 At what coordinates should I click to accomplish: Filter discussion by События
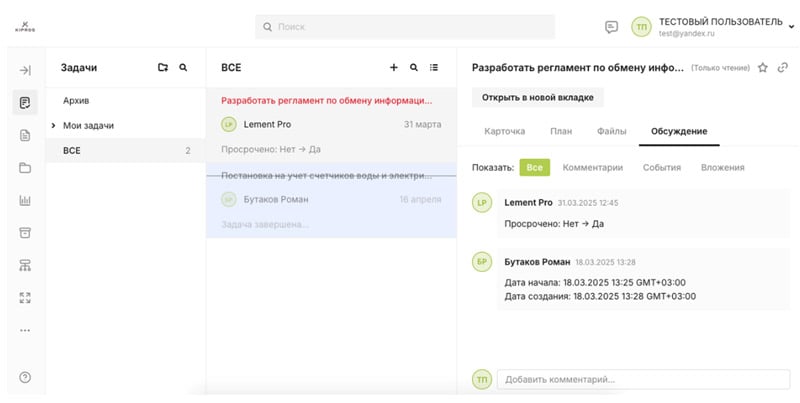click(662, 167)
